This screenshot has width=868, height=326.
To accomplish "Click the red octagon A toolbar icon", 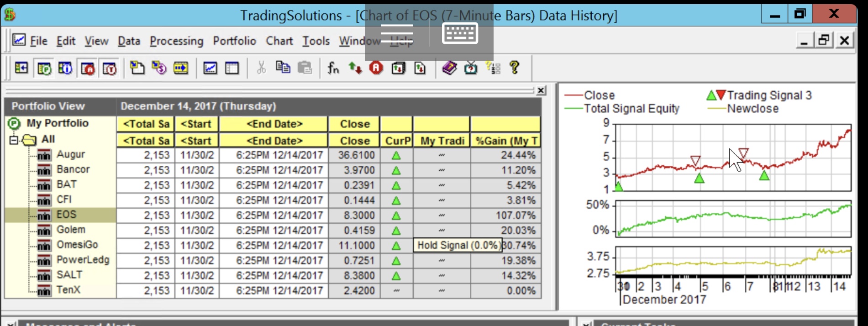I will tap(376, 68).
